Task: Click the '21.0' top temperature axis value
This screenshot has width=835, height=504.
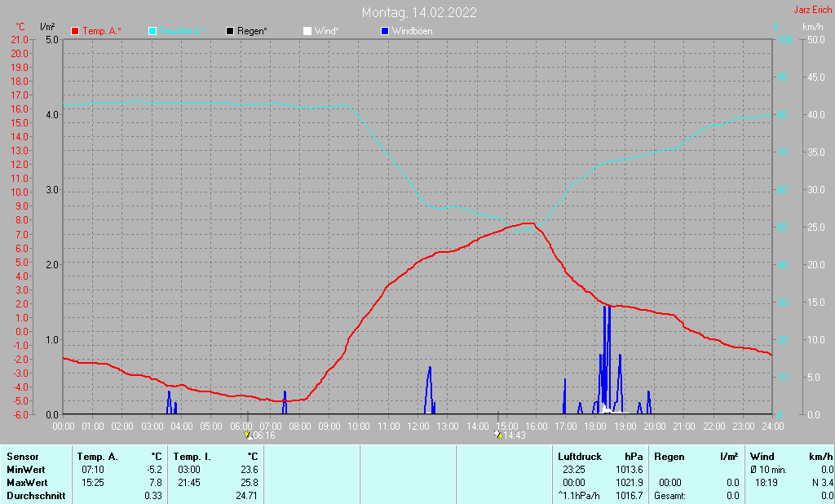Action: 20,40
